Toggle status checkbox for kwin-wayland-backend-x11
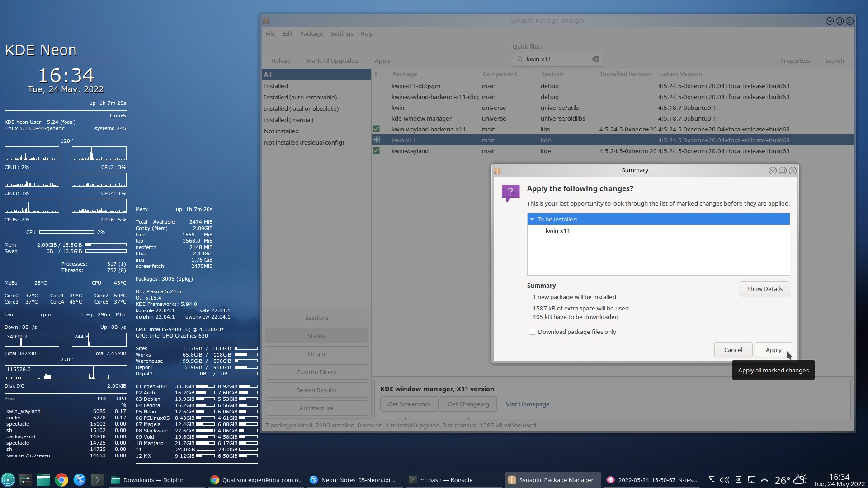This screenshot has width=868, height=488. pyautogui.click(x=376, y=129)
